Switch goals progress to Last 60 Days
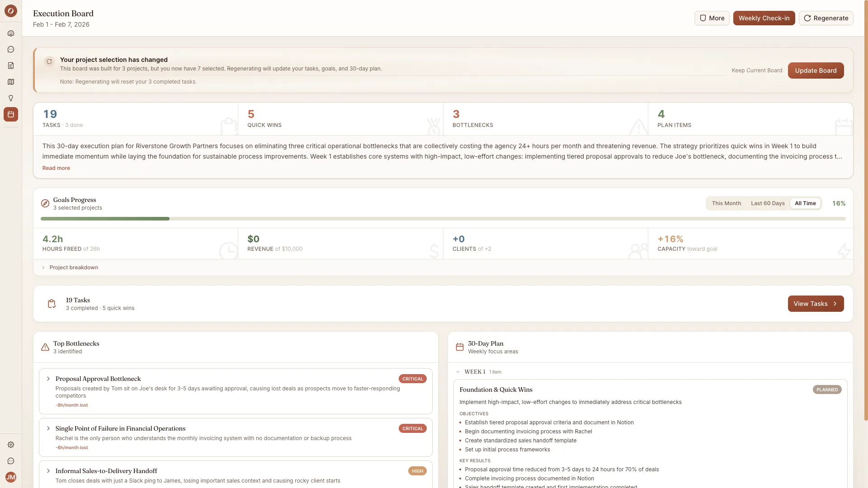868x488 pixels. [x=768, y=203]
